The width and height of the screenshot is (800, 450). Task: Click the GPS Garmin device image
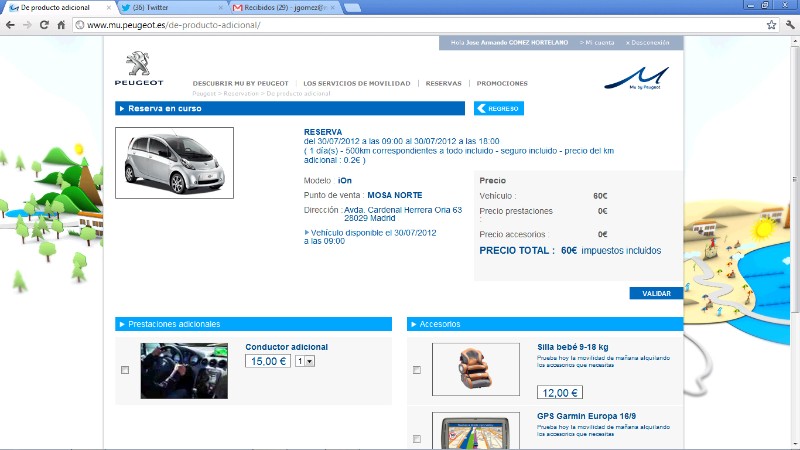click(476, 431)
